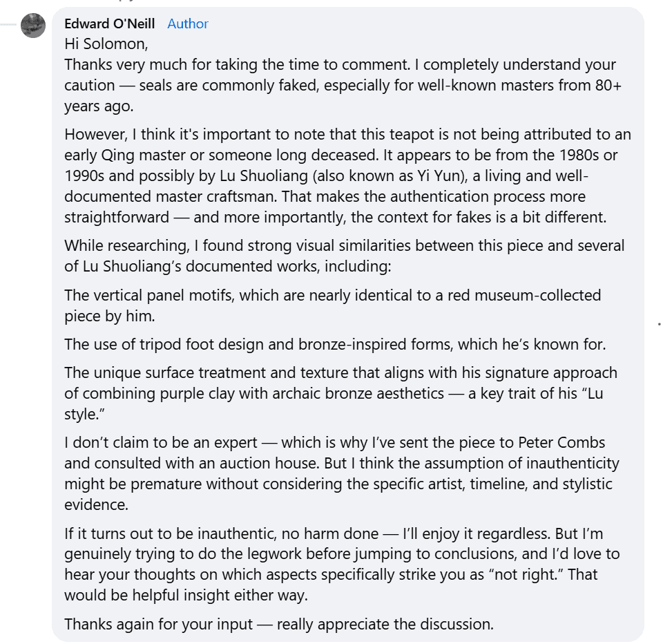The image size is (663, 644).
Task: Click the 'vertical panel motifs' bullet paragraph
Action: (x=332, y=305)
